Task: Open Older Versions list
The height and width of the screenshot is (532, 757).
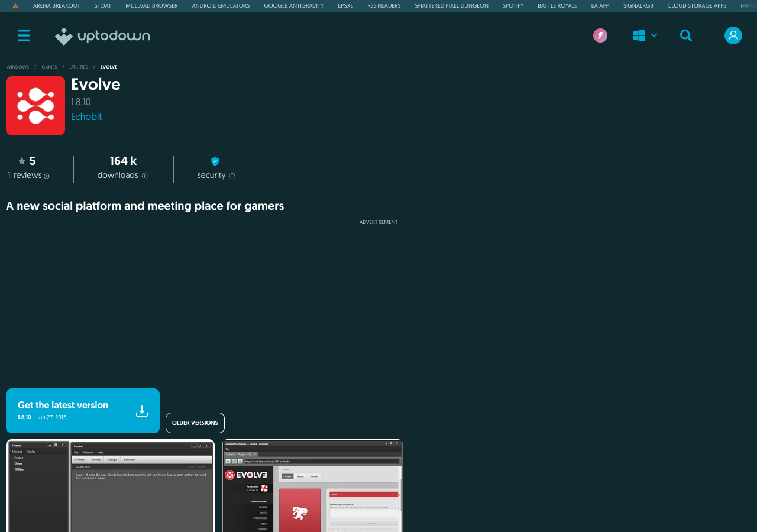Action: (x=195, y=423)
